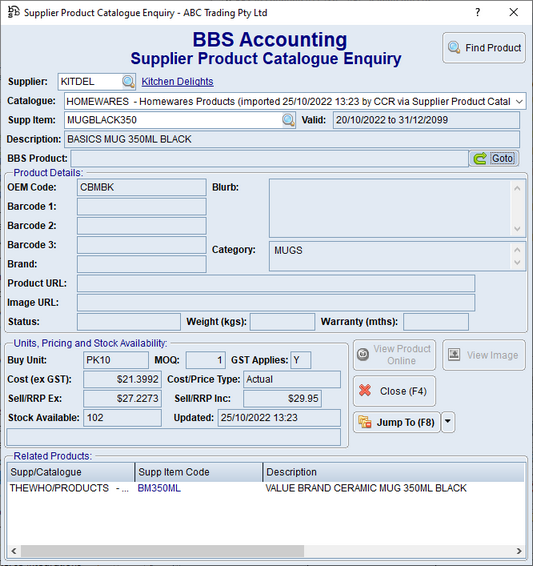
Task: Open related product BM350ML link
Action: (159, 488)
